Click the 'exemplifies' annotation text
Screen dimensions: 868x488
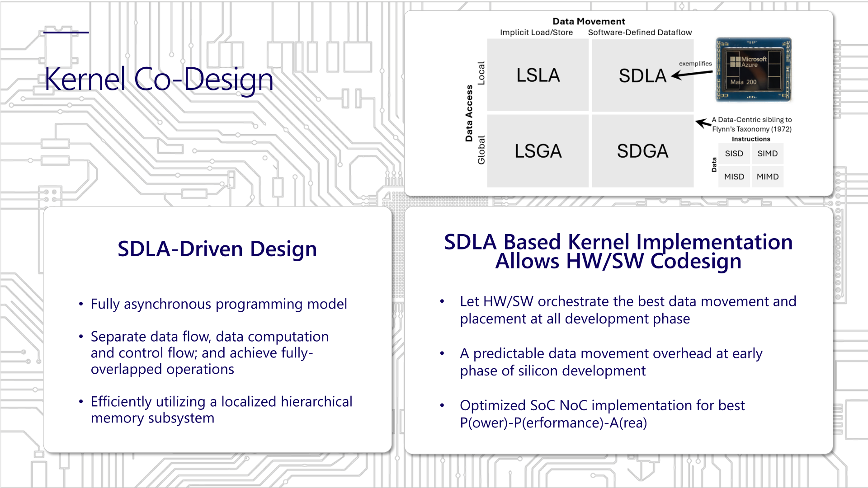pyautogui.click(x=695, y=64)
